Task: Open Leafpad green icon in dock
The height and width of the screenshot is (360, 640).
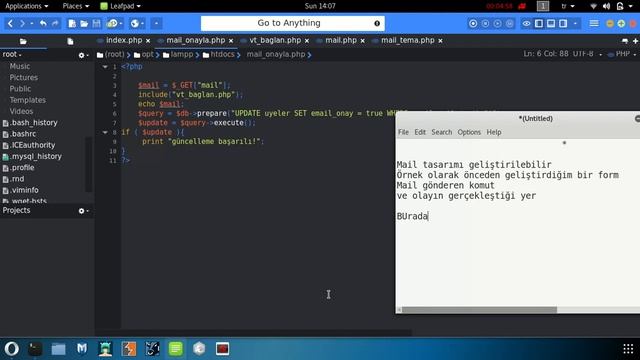Action: [x=176, y=349]
